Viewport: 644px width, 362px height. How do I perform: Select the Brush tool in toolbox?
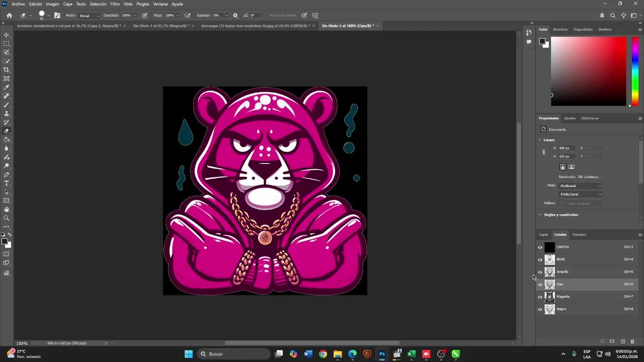(x=7, y=105)
